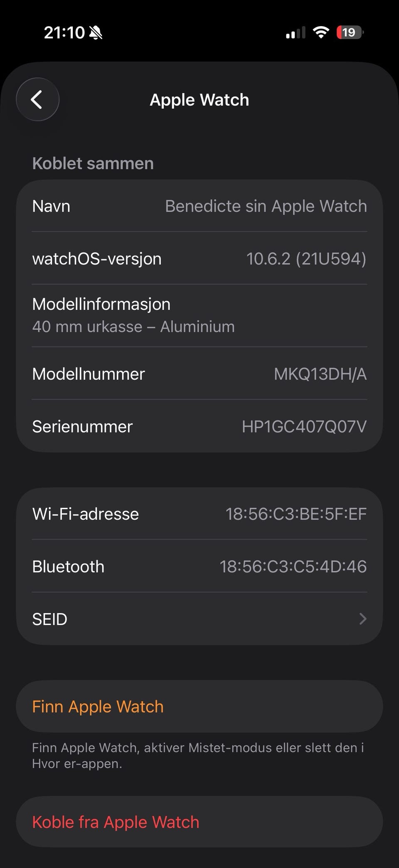This screenshot has height=868, width=399.
Task: Tap the silent mode bell icon
Action: (x=96, y=32)
